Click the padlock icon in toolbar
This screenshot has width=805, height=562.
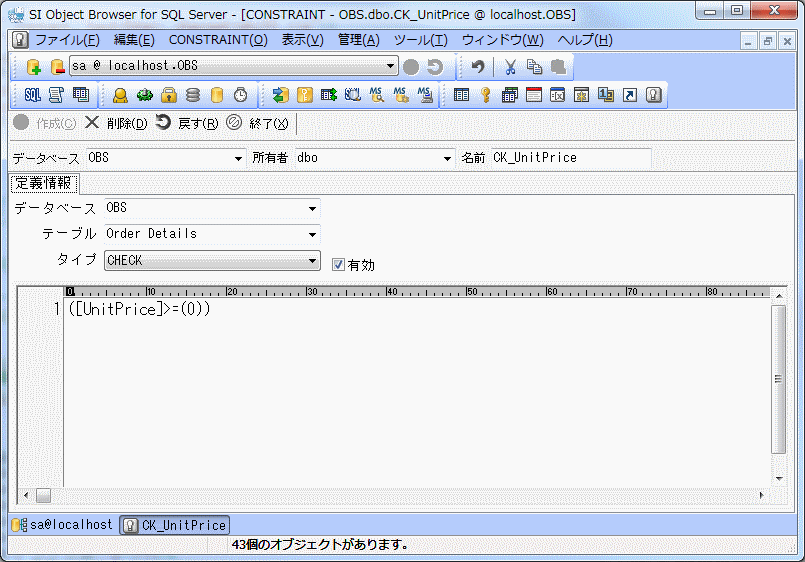[169, 95]
